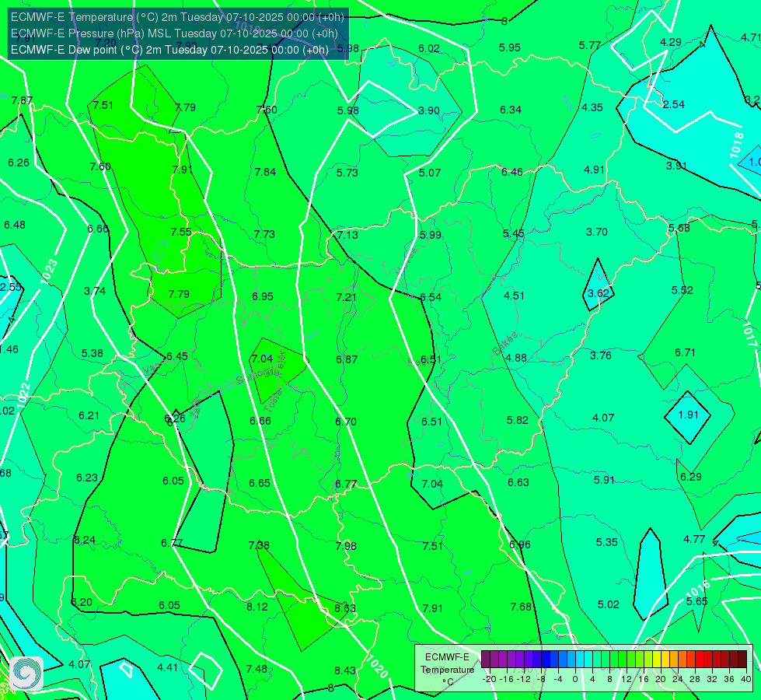Viewport: 761px width, 700px height.
Task: Click the 2.54 grid value
Action: click(x=674, y=104)
